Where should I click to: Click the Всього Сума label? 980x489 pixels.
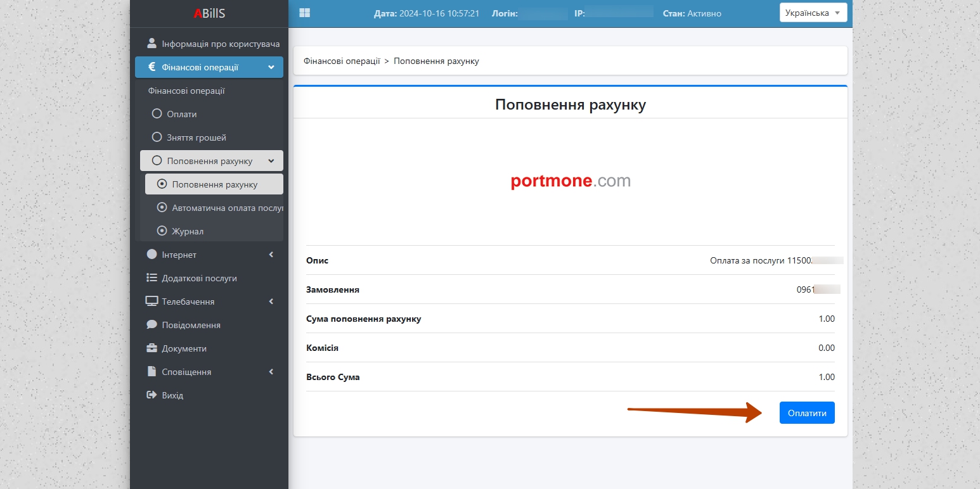pyautogui.click(x=333, y=377)
